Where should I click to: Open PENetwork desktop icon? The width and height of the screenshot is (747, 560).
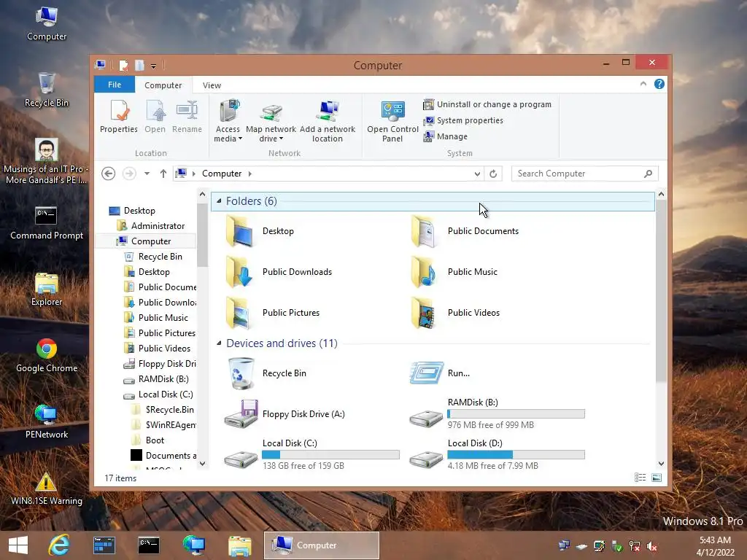[47, 421]
